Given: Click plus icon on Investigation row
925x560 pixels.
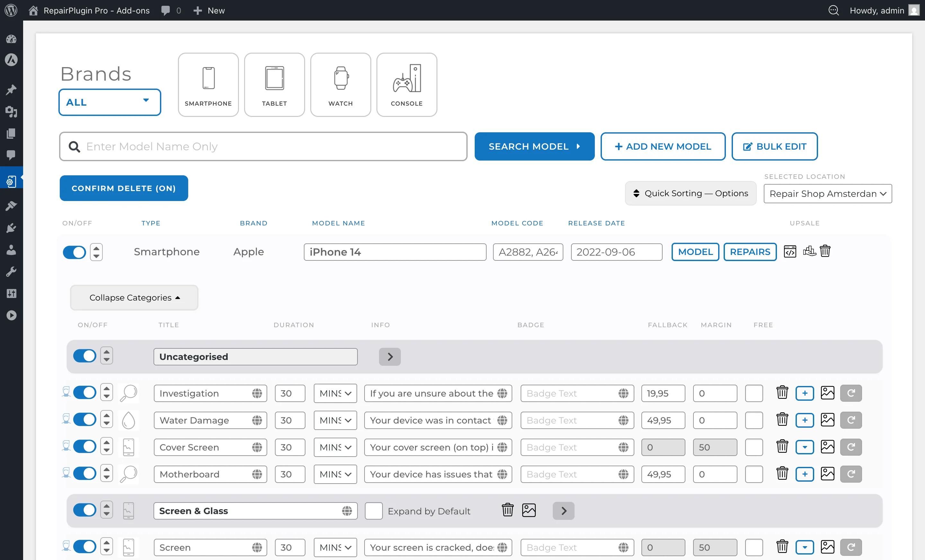Looking at the screenshot, I should coord(805,393).
